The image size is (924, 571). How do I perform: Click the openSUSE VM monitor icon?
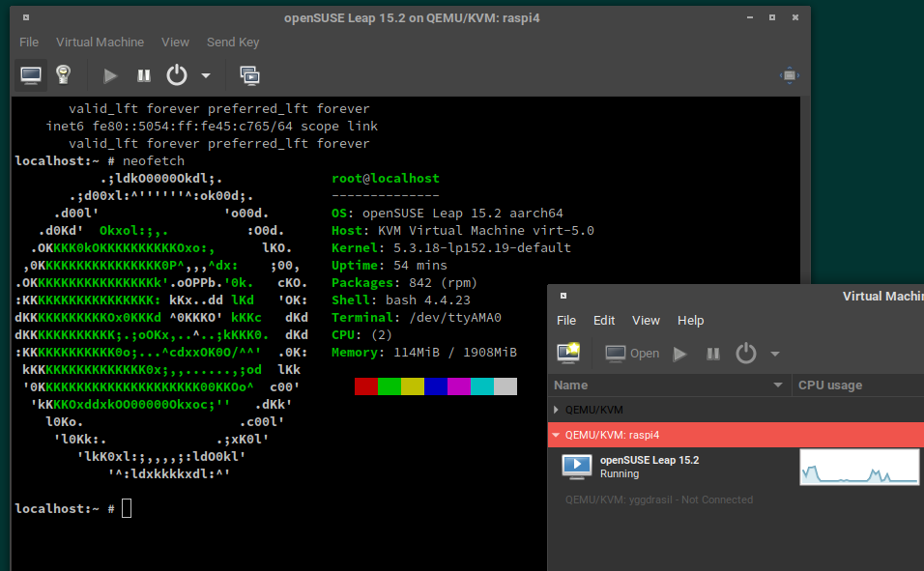point(576,466)
